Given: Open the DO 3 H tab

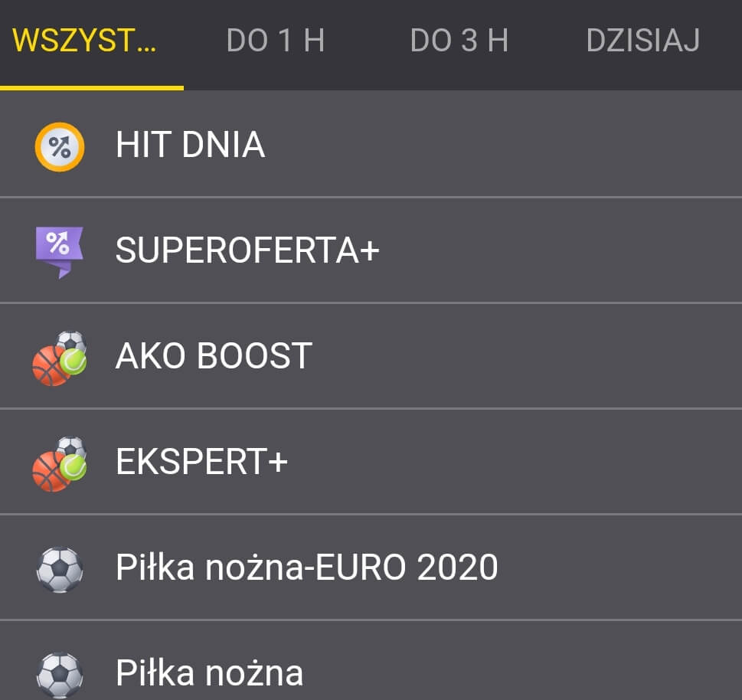Looking at the screenshot, I should 459,41.
